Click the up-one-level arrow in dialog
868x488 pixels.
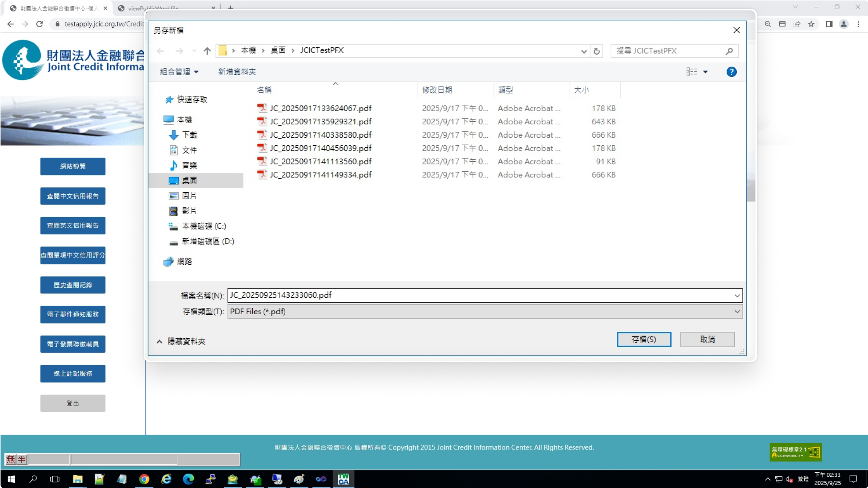(207, 51)
